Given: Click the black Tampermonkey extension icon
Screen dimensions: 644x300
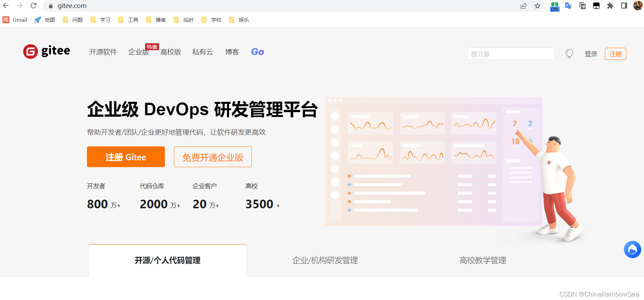Looking at the screenshot, I should [596, 6].
